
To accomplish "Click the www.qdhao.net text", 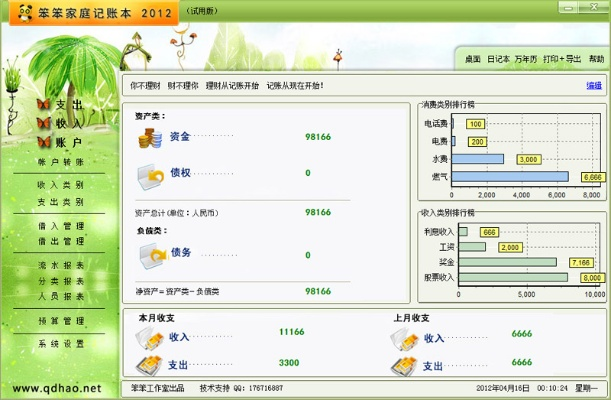I will pos(57,388).
